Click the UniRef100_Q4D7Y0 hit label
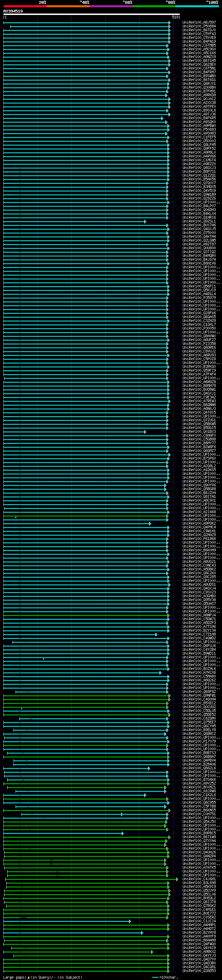The width and height of the screenshot is (222, 980). [199, 959]
